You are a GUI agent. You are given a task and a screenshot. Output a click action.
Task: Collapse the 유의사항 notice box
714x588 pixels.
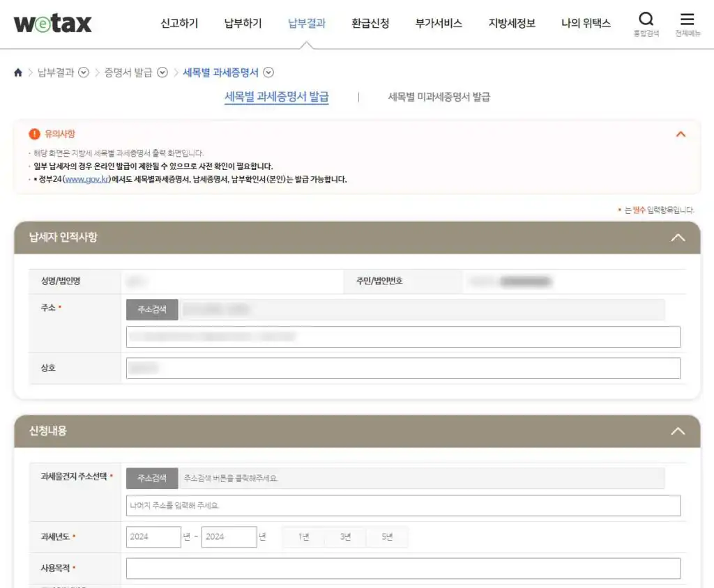(x=681, y=134)
